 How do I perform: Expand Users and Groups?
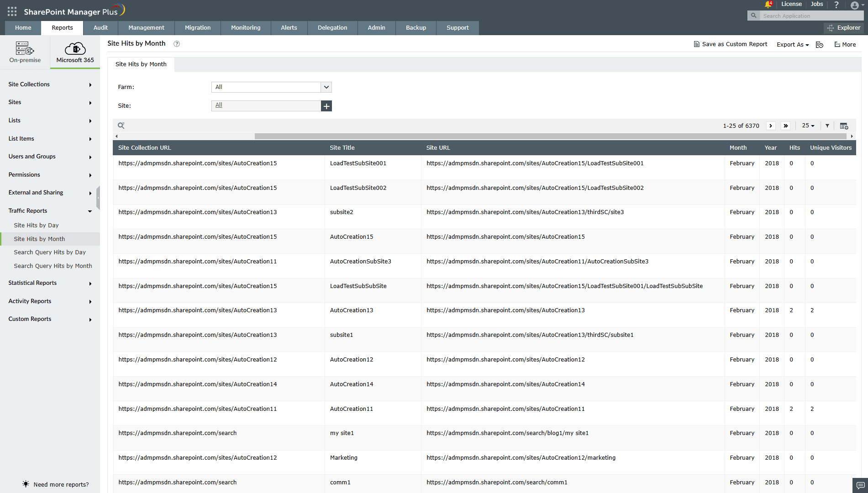point(50,157)
